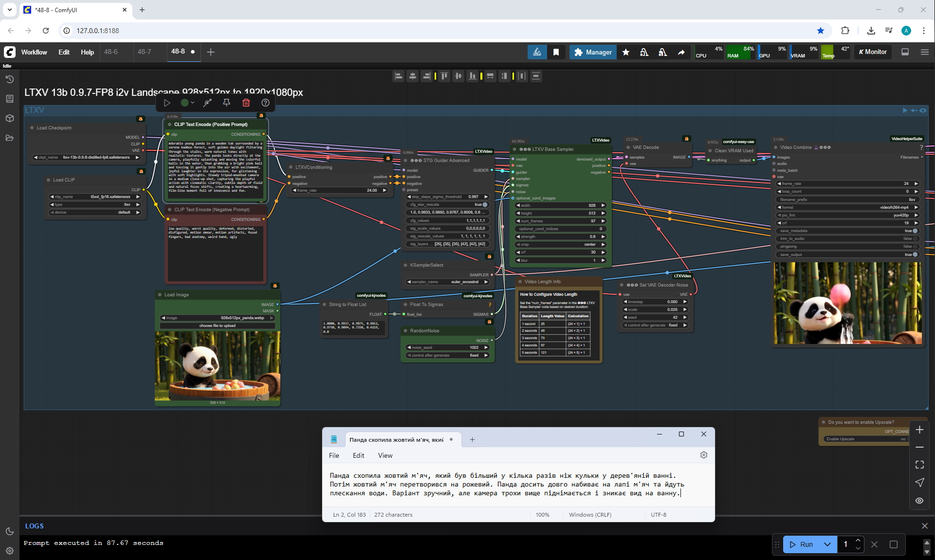Toggle save_metadata switch in Video Combine
935x560 pixels.
tap(914, 231)
